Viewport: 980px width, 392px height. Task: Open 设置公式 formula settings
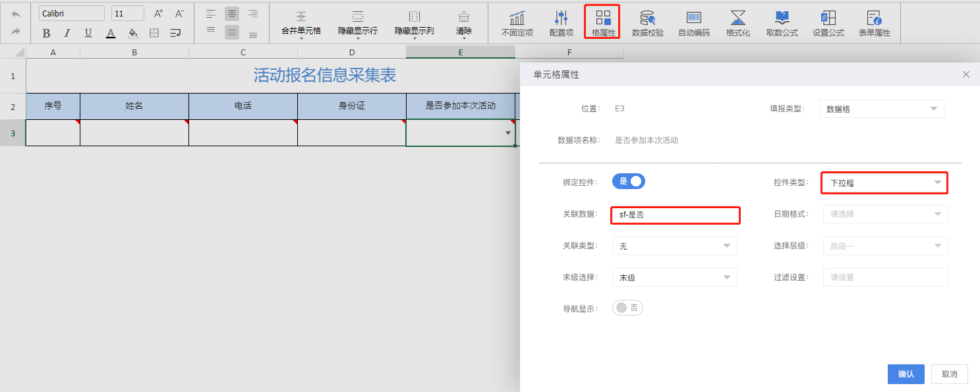tap(828, 23)
